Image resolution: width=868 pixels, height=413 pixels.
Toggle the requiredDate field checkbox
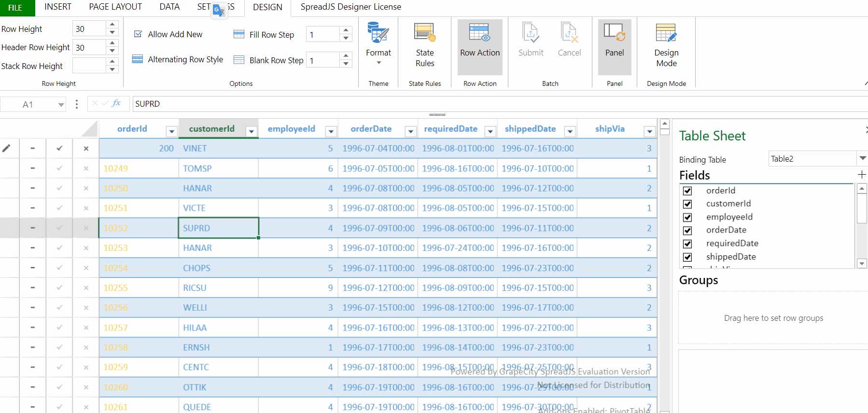click(687, 244)
